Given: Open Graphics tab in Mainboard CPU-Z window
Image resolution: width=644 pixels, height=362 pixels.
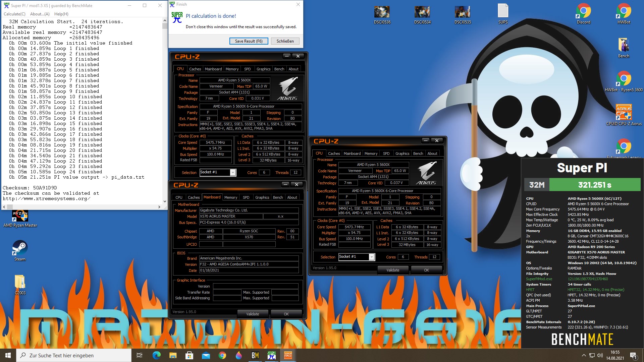Looking at the screenshot, I should tap(262, 197).
